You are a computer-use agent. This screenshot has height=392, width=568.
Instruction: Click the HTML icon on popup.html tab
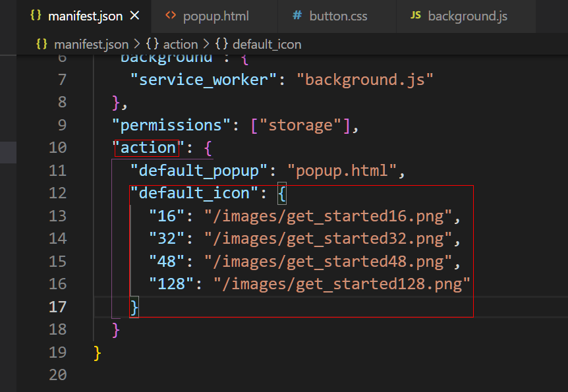click(171, 15)
